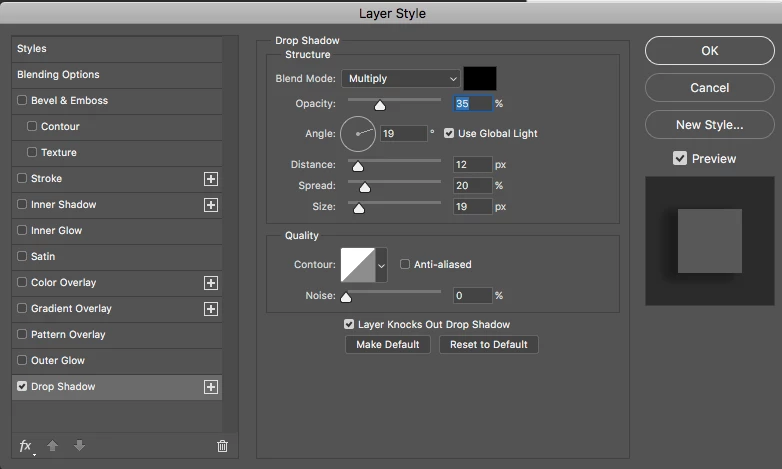The width and height of the screenshot is (782, 469).
Task: Click the Noise slider handle
Action: 346,297
